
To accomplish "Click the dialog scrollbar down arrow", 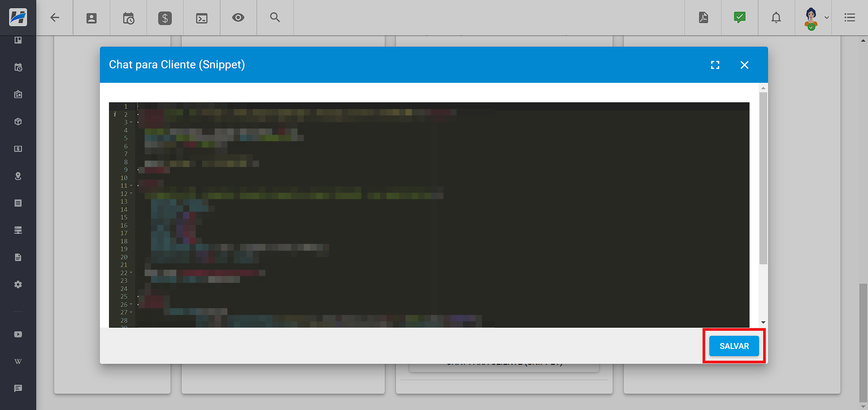I will (x=763, y=322).
